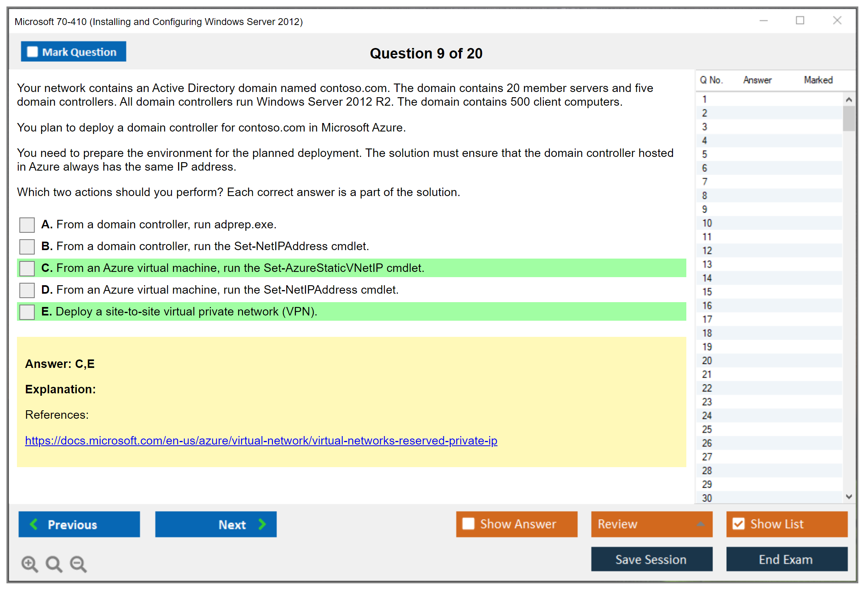Click the scroll up arrow in the question list

click(x=849, y=100)
